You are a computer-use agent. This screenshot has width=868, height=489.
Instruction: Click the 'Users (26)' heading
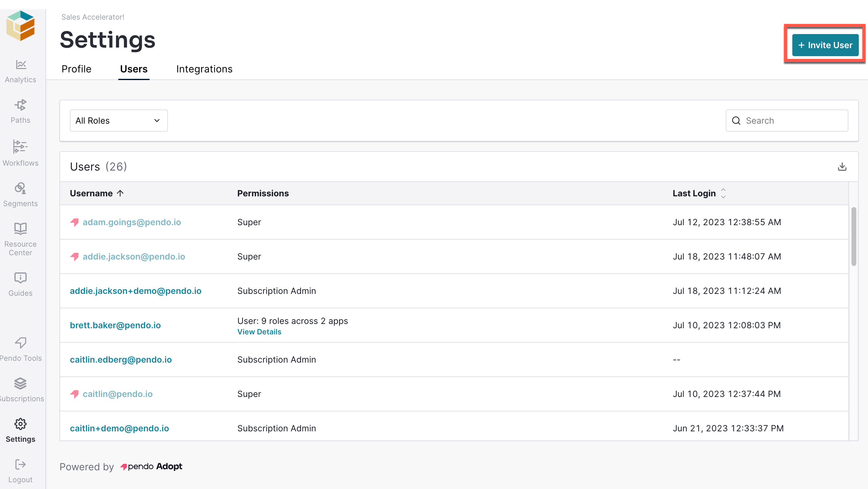[98, 167]
